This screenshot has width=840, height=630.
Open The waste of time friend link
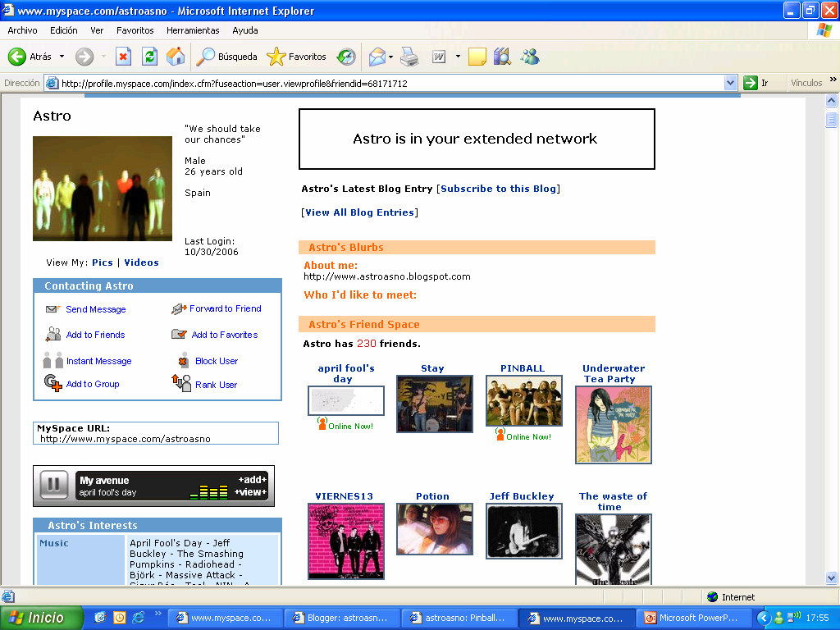tap(613, 502)
